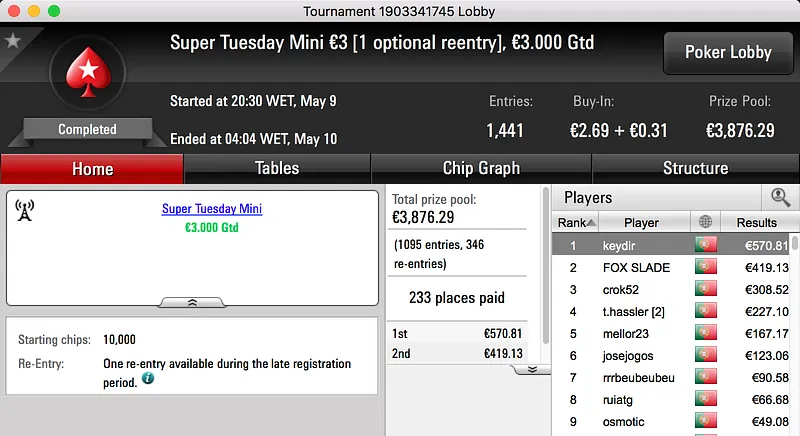800x436 pixels.
Task: Sort players by Rank column
Action: pos(577,222)
